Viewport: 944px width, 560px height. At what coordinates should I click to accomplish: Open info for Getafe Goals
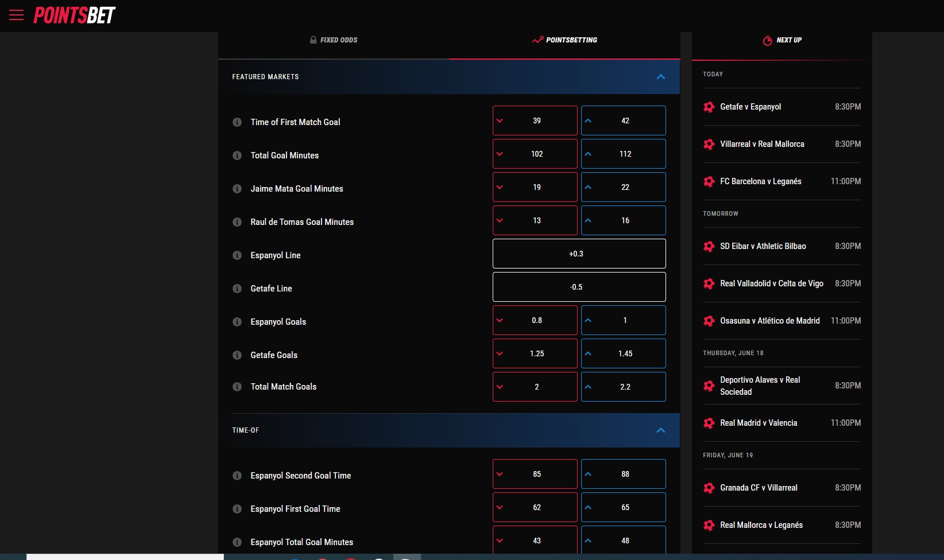(x=237, y=355)
